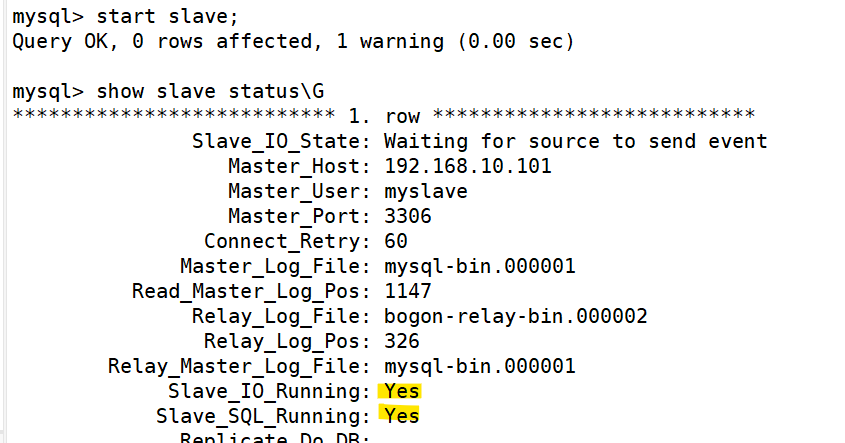Click the '1. row' separator text
The width and height of the screenshot is (845, 443).
384,116
